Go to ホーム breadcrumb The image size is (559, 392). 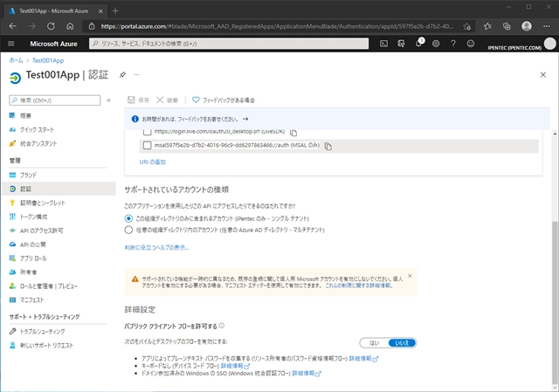(16, 60)
